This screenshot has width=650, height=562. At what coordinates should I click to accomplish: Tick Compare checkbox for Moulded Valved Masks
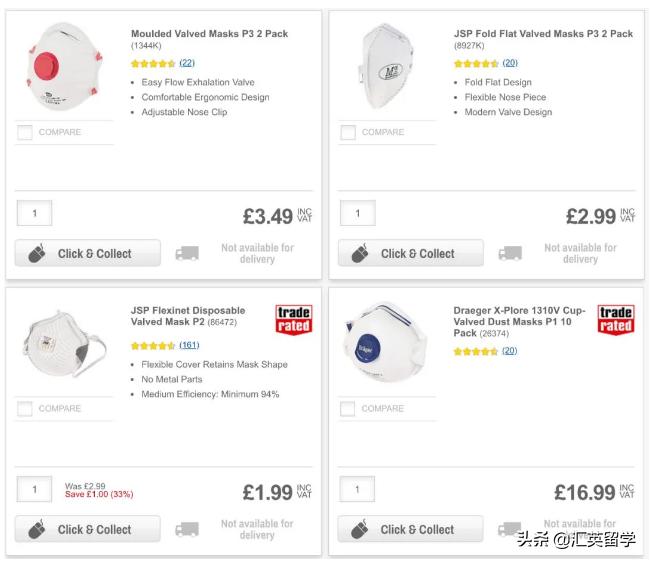[x=25, y=132]
